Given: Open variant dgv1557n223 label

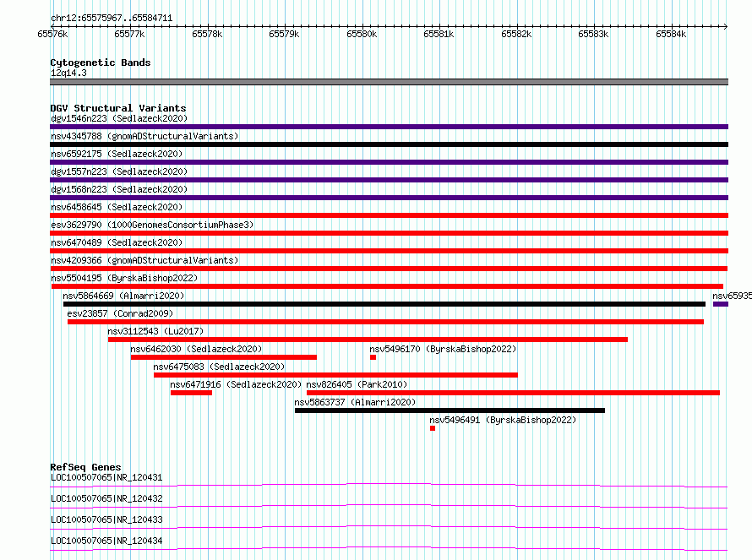Looking at the screenshot, I should [119, 171].
